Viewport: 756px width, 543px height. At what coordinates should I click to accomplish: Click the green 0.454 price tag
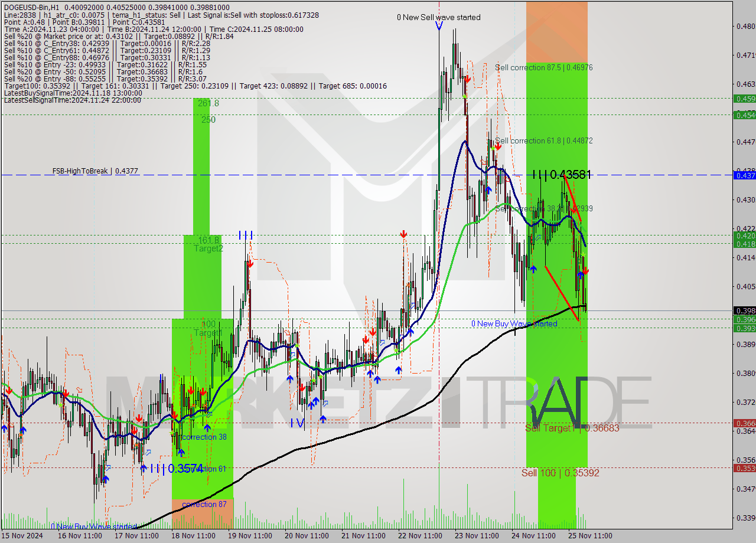coord(744,115)
